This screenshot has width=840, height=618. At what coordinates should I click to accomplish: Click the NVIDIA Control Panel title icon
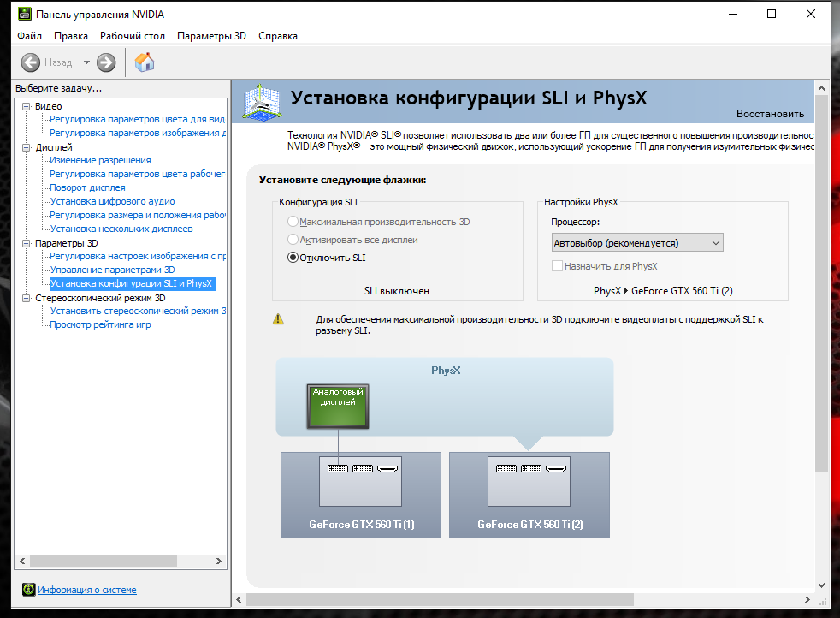point(25,14)
